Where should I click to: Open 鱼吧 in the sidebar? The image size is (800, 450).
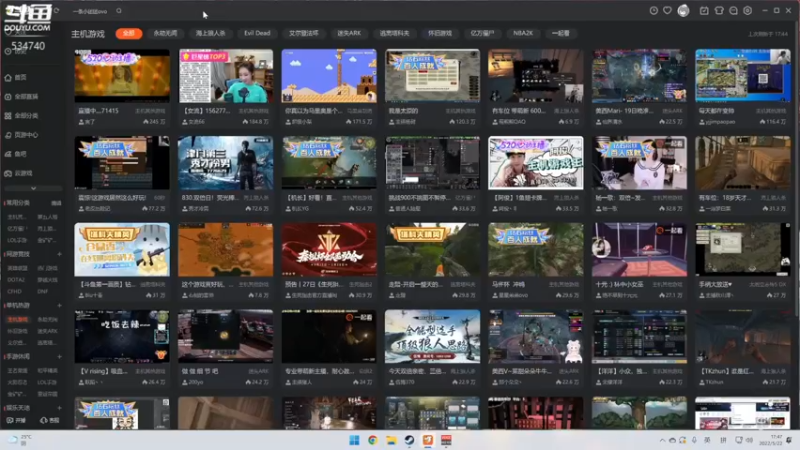click(15, 154)
